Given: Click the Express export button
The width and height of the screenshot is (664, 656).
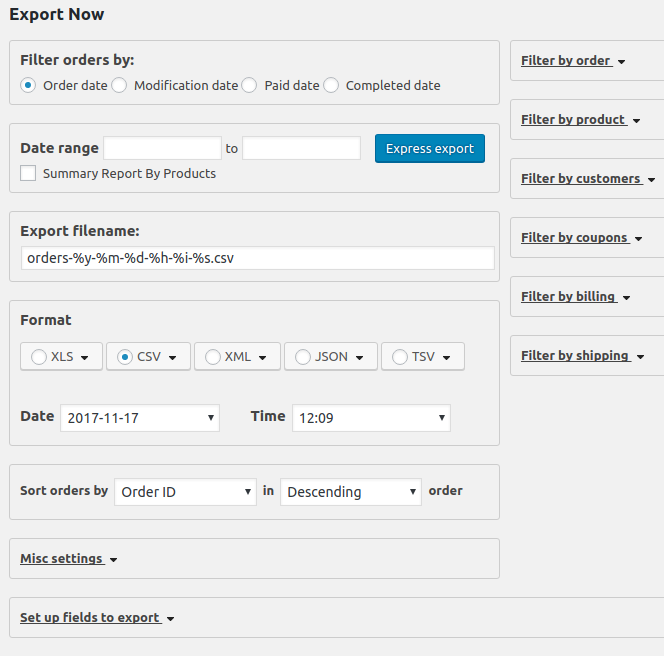Looking at the screenshot, I should pos(430,149).
